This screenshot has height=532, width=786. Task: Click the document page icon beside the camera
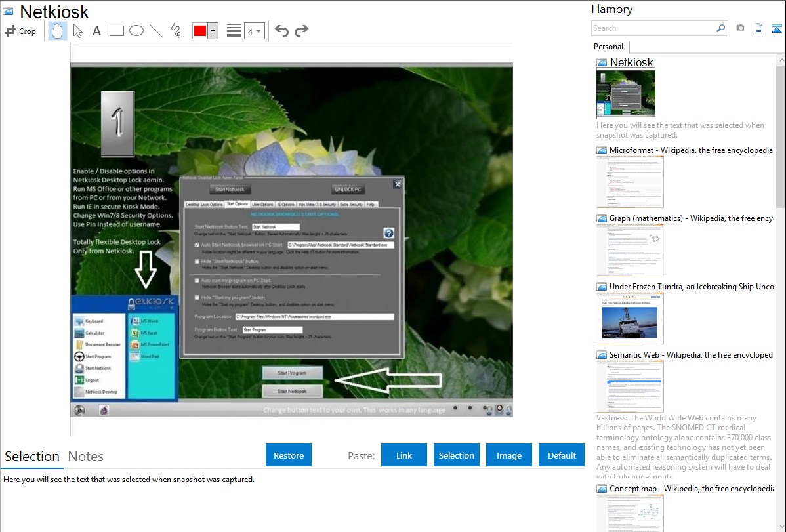(x=758, y=28)
